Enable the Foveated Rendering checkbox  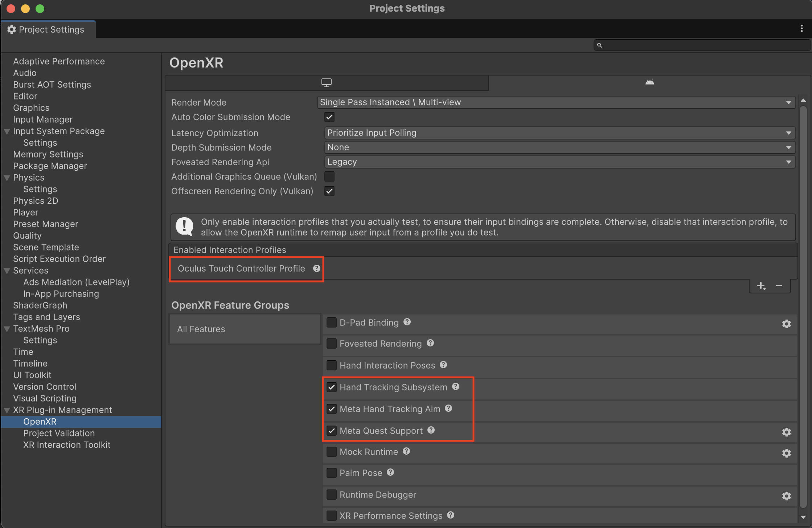pos(331,343)
